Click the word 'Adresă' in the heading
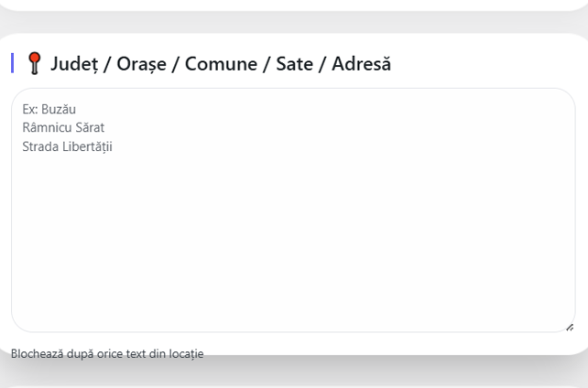This screenshot has width=588, height=388. [x=361, y=64]
